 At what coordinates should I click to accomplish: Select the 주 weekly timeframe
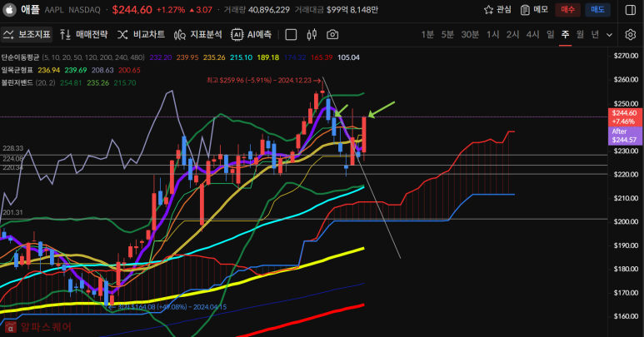565,35
